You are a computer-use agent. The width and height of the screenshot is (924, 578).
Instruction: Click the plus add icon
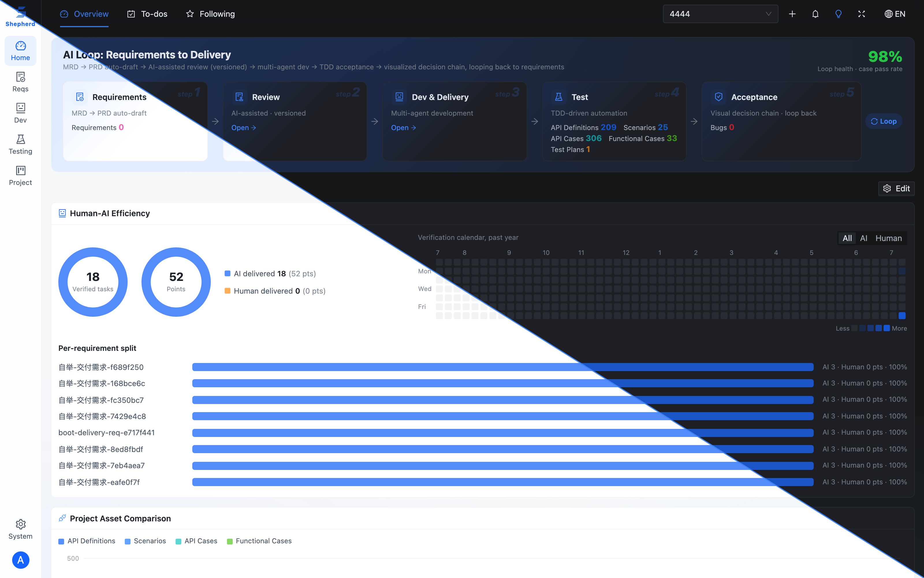tap(792, 14)
